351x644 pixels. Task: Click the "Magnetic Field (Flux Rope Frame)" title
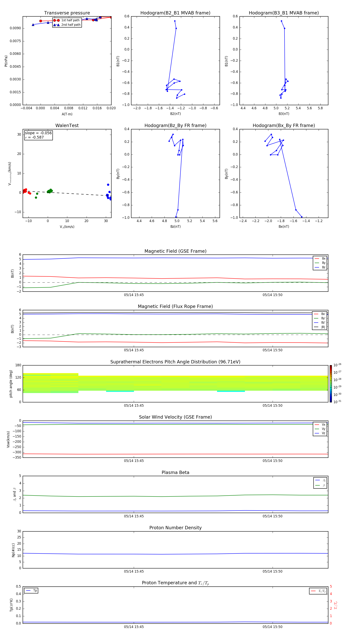[x=175, y=307]
